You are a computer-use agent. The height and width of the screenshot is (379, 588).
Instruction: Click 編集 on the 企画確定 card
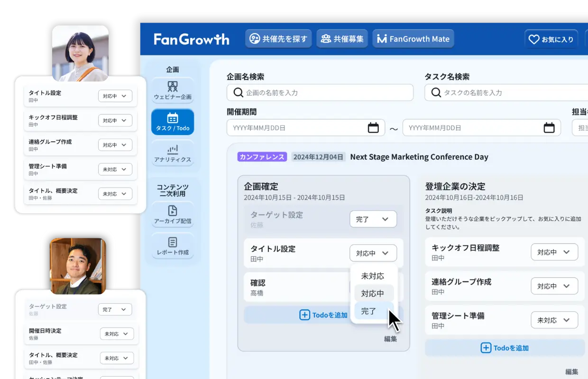[390, 339]
